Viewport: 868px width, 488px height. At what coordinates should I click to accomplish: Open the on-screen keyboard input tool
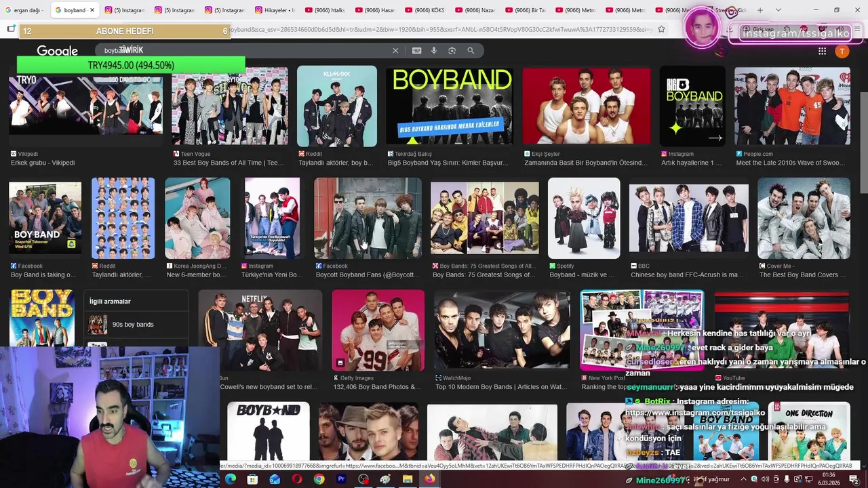[x=416, y=51]
